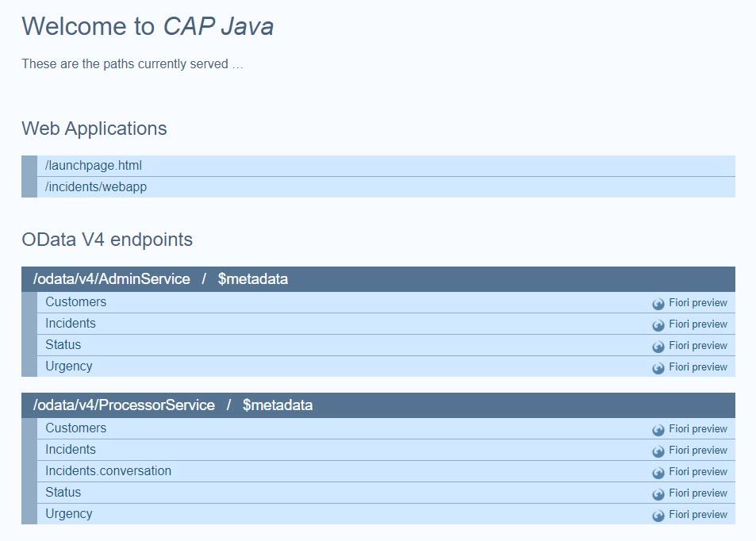Open the /odata/v4/AdminService endpoint link
Image resolution: width=756 pixels, height=541 pixels.
tap(111, 278)
